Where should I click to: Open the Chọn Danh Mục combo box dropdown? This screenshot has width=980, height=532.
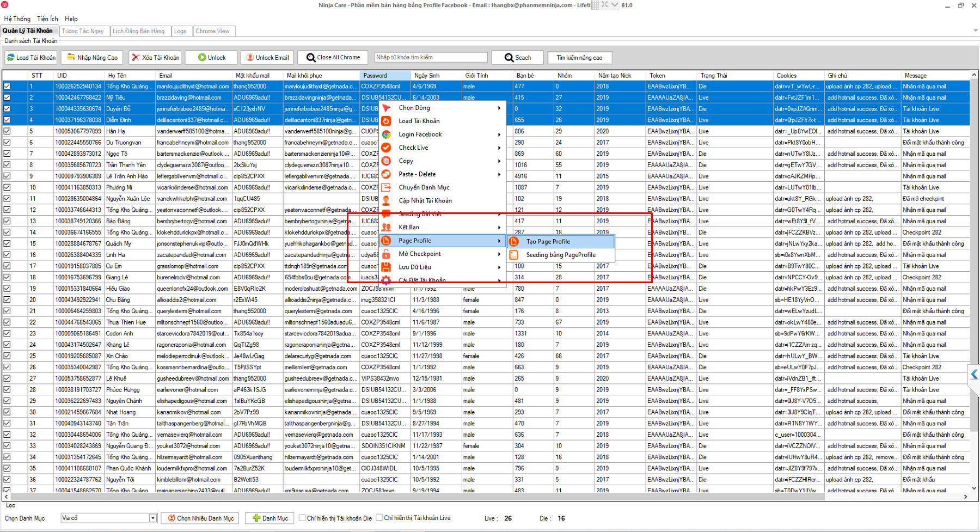tap(153, 518)
